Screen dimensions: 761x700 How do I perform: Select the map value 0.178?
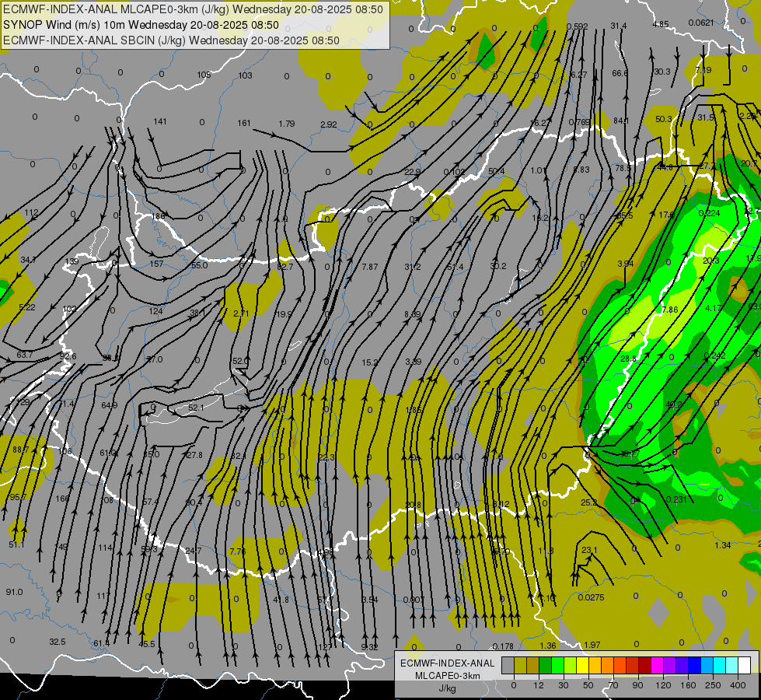pos(503,646)
